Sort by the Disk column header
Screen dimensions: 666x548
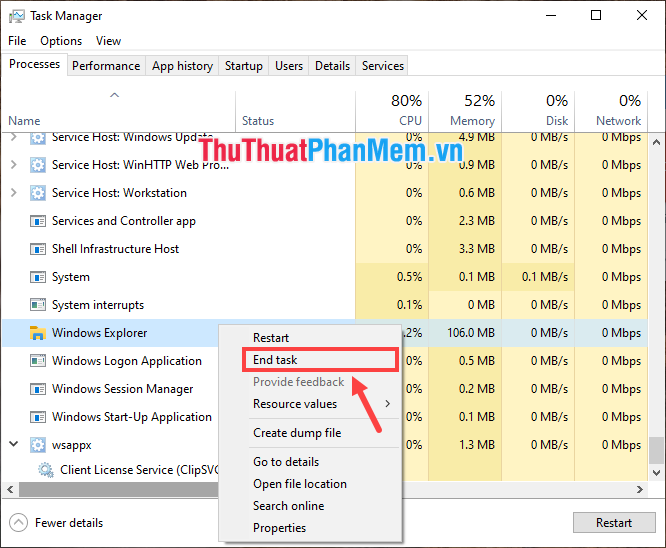pyautogui.click(x=538, y=111)
